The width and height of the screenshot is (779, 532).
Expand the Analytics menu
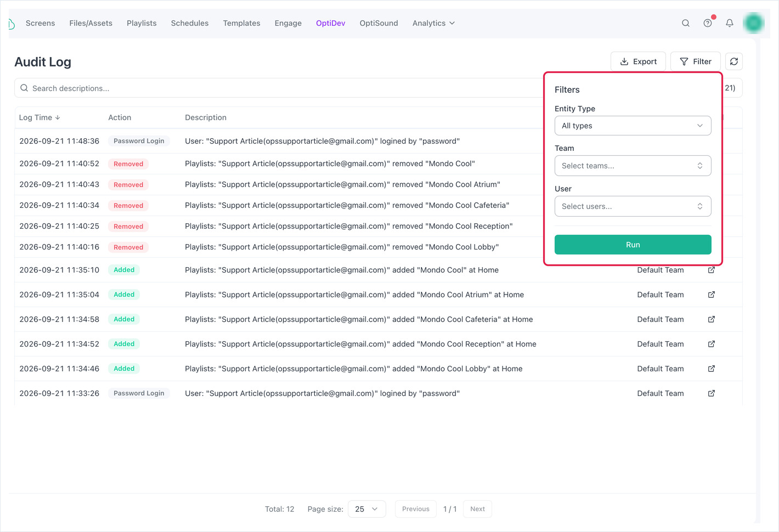433,23
